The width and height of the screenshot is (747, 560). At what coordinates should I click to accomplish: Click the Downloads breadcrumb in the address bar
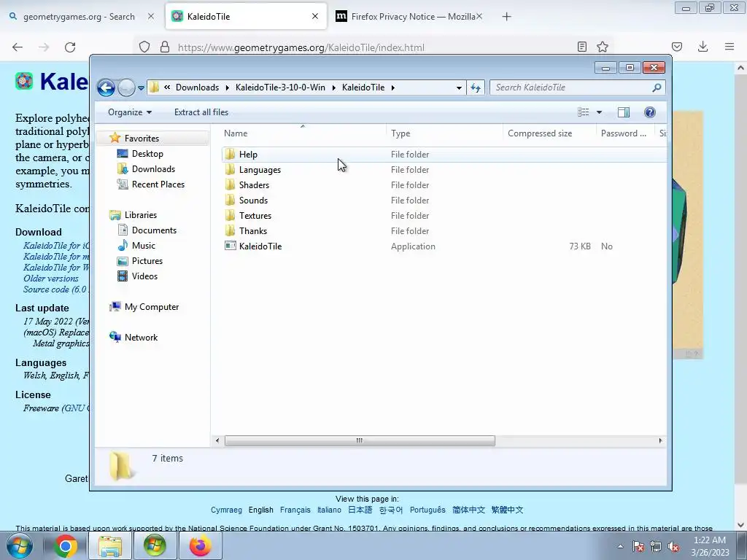tap(197, 87)
